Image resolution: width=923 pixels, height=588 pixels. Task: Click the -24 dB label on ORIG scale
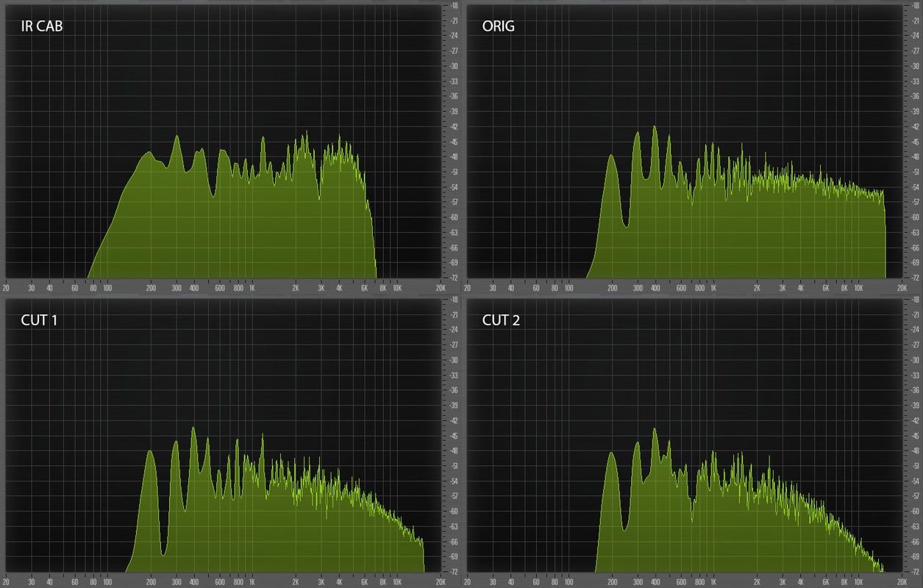pos(916,35)
